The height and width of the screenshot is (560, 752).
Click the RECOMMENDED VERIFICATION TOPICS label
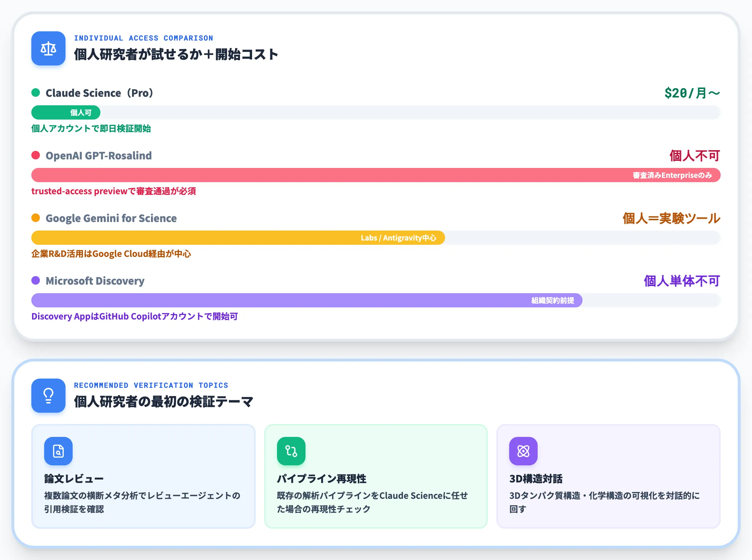pyautogui.click(x=151, y=385)
